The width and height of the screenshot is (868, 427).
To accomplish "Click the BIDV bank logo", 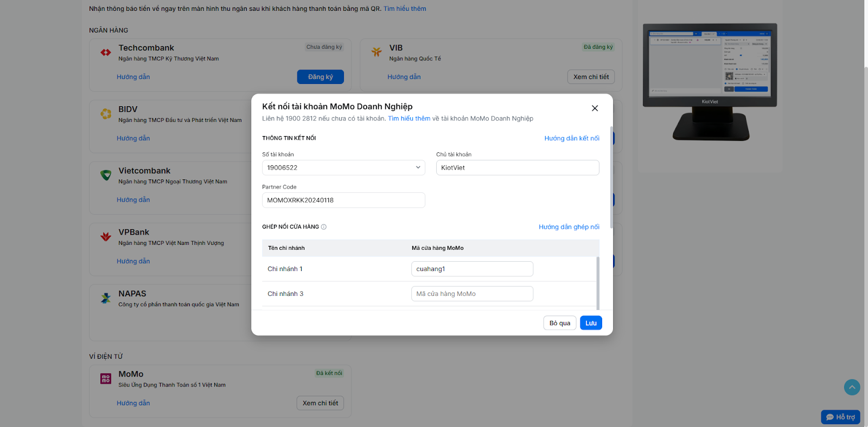I will click(x=106, y=114).
